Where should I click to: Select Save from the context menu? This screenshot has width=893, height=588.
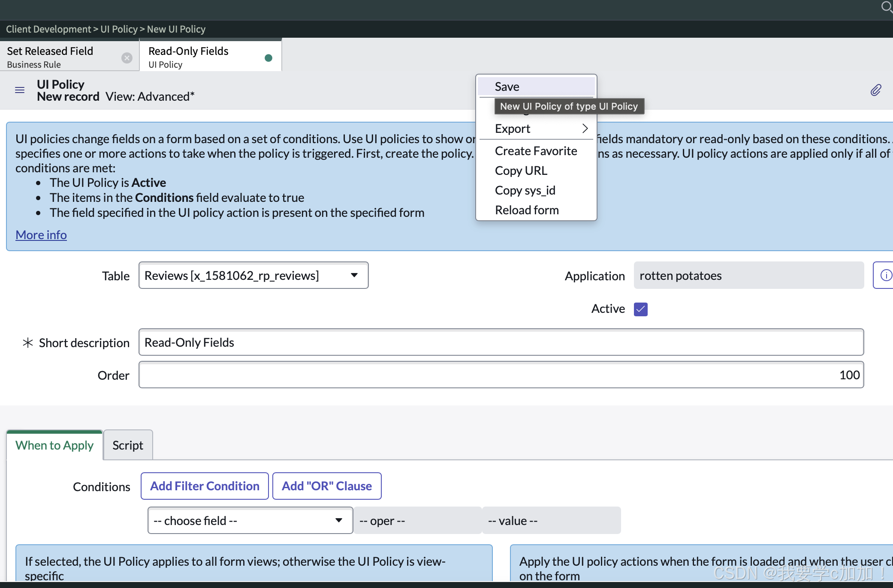507,87
